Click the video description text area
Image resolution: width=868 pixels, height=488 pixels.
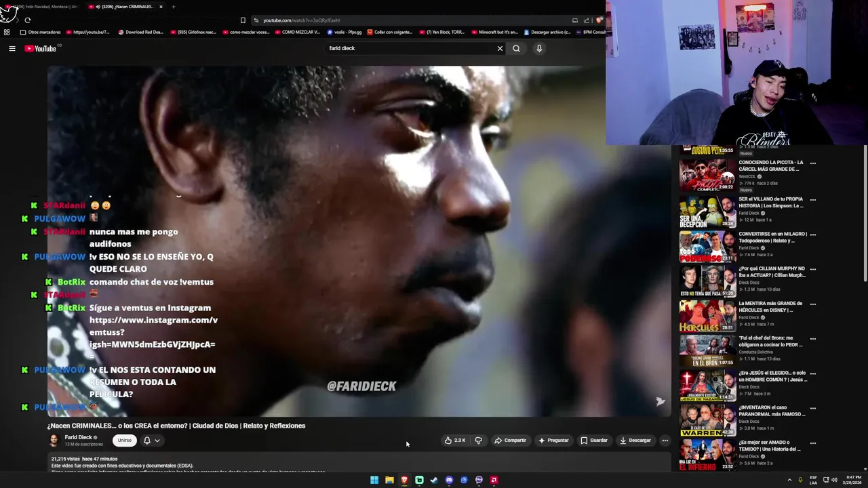[359, 464]
